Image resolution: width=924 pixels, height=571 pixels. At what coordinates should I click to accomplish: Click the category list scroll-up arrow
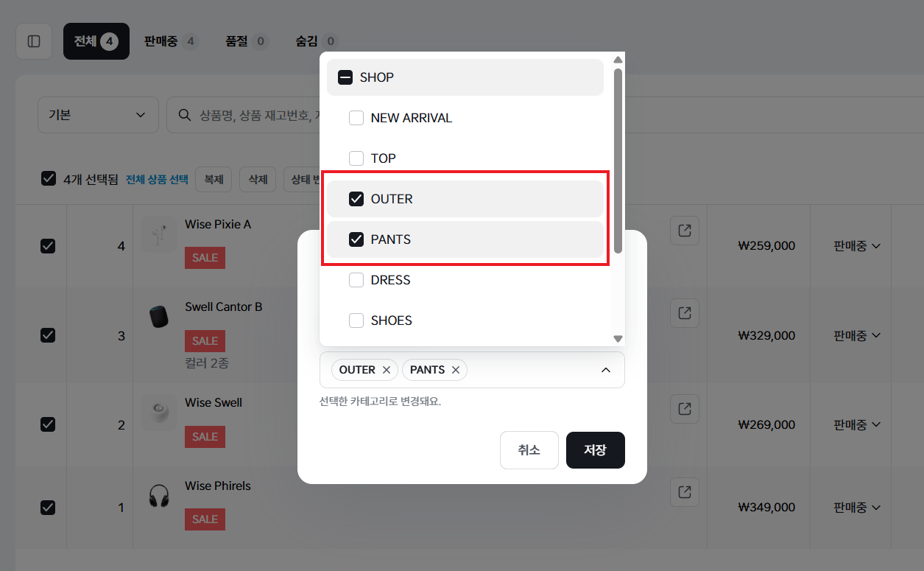pyautogui.click(x=618, y=60)
